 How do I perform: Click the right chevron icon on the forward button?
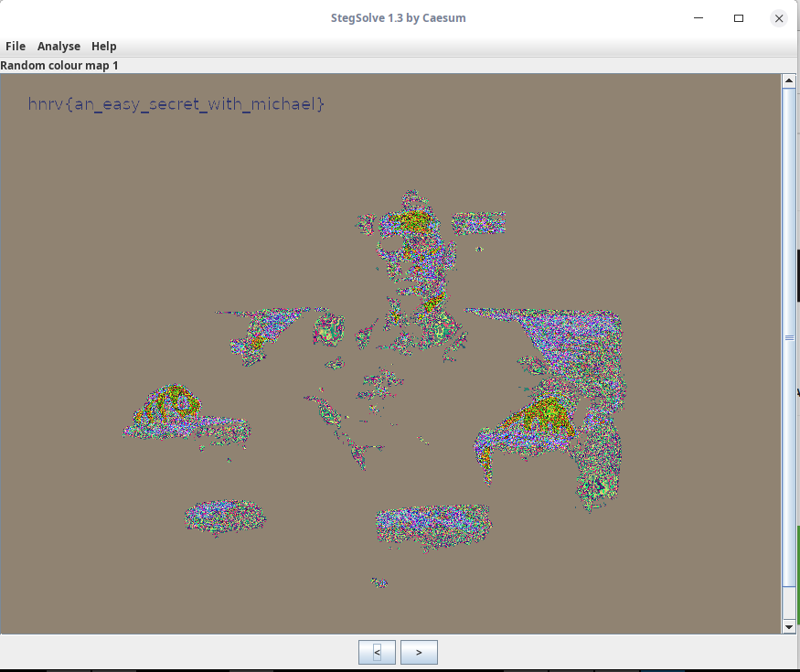pos(419,652)
